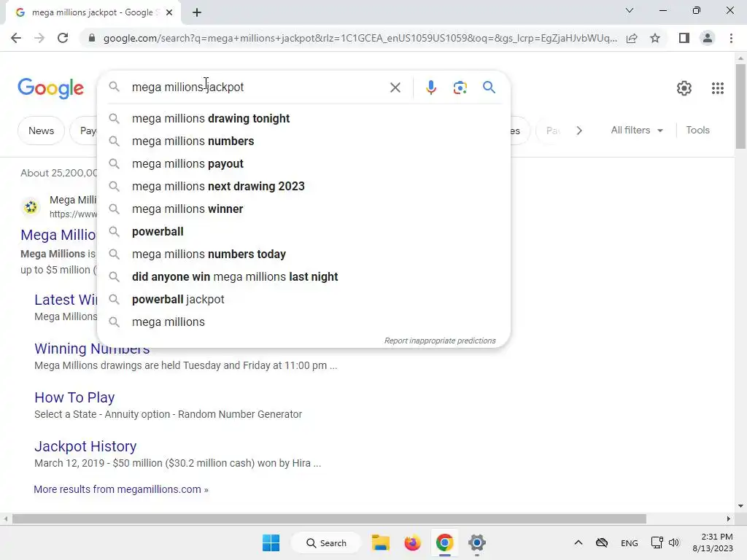Click the network tray icon

coord(657,542)
